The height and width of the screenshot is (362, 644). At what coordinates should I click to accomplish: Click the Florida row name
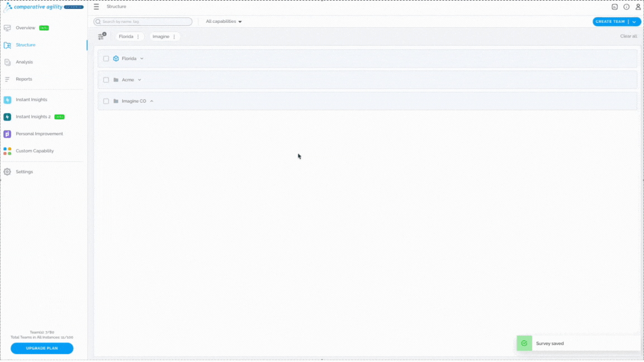pyautogui.click(x=129, y=59)
